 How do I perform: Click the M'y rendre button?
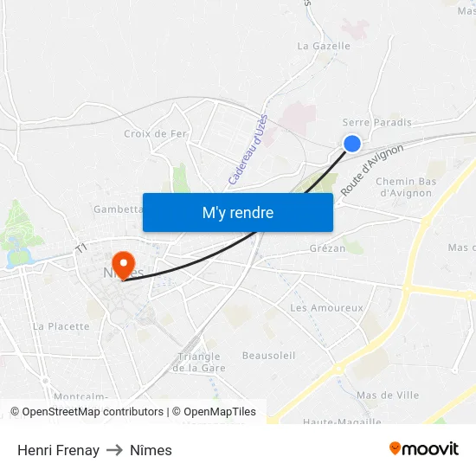coord(238,212)
